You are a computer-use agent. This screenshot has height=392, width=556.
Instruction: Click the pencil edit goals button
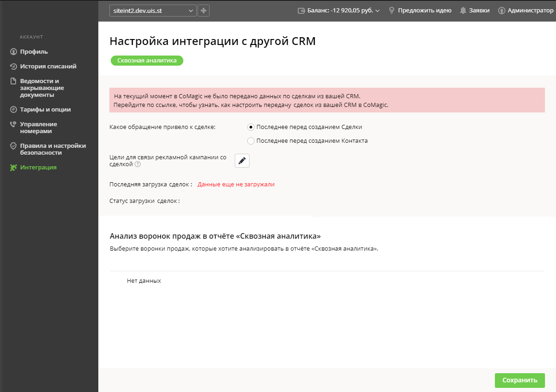242,161
